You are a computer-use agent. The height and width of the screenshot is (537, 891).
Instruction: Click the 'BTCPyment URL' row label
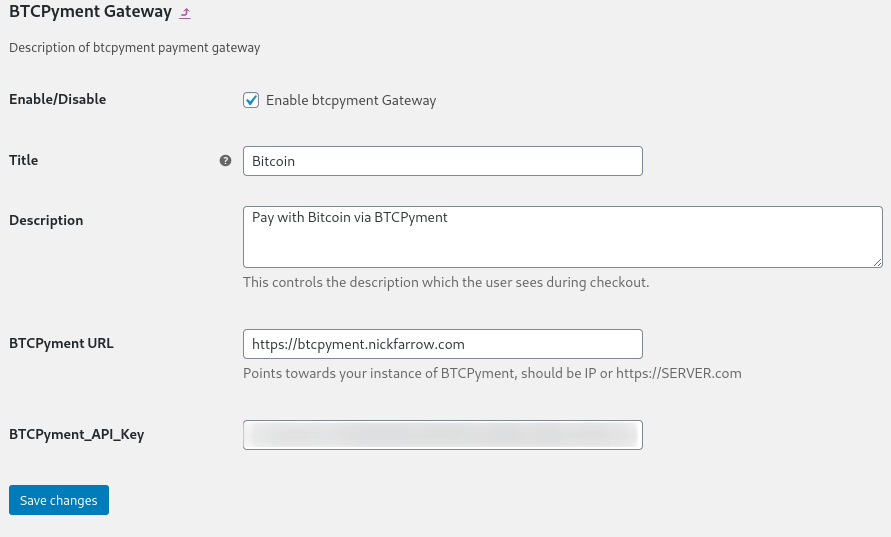(61, 343)
